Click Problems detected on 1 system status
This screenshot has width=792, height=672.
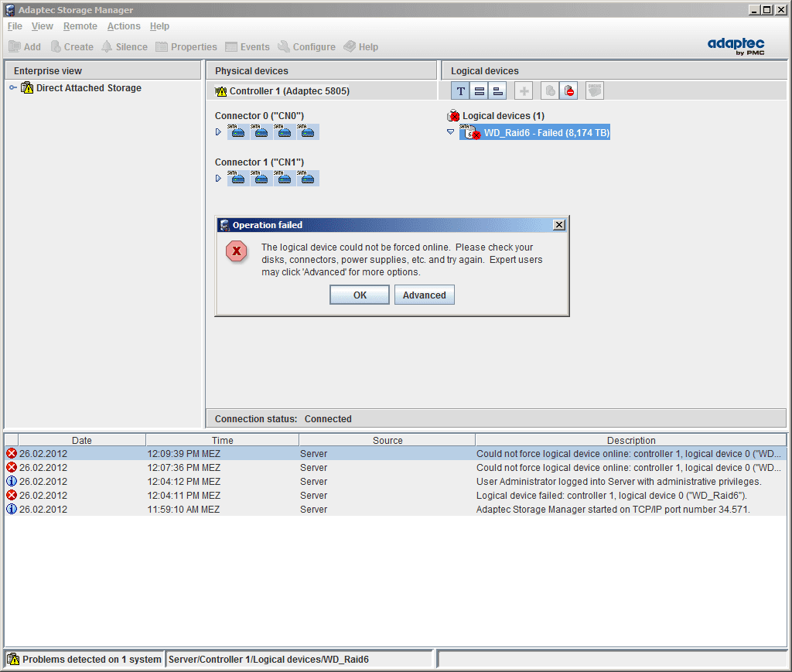click(x=92, y=660)
